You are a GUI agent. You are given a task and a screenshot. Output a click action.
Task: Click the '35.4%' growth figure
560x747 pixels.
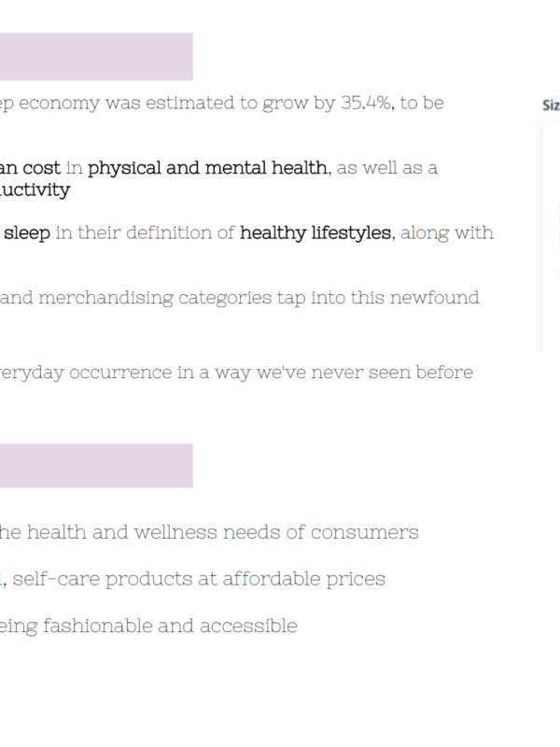(367, 103)
